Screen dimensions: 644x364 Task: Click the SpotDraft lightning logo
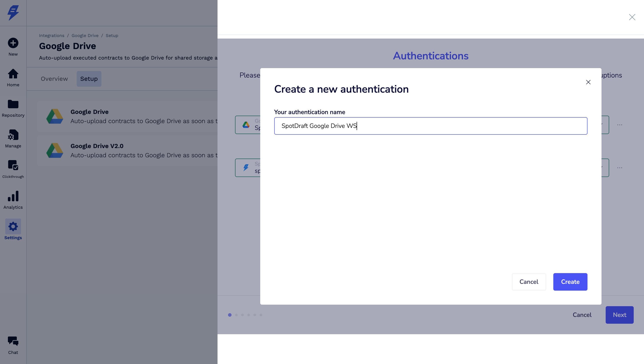click(x=13, y=13)
